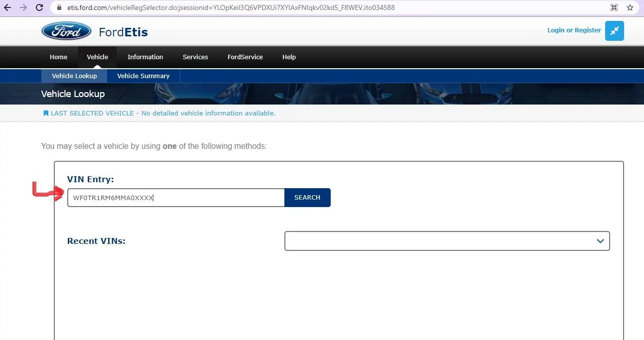
Task: Click the VIN Entry input field
Action: tap(176, 198)
